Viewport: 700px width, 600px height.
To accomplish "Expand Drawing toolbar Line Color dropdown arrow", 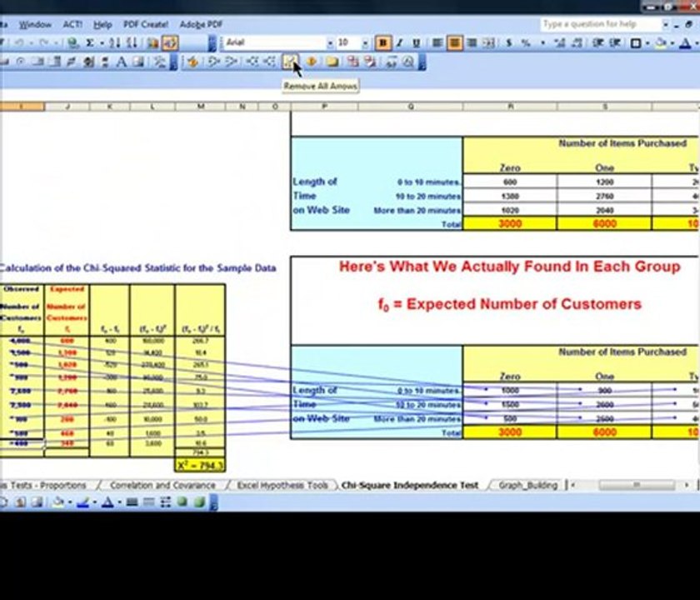I will [x=95, y=502].
